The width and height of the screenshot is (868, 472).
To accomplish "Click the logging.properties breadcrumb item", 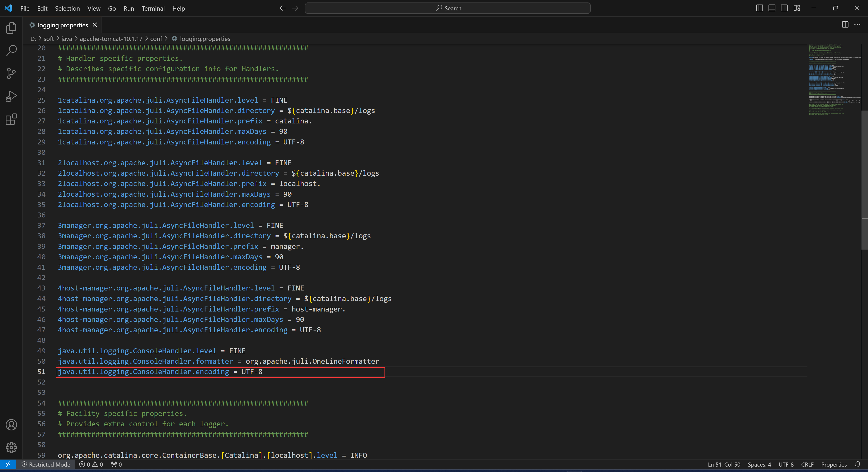I will [201, 39].
